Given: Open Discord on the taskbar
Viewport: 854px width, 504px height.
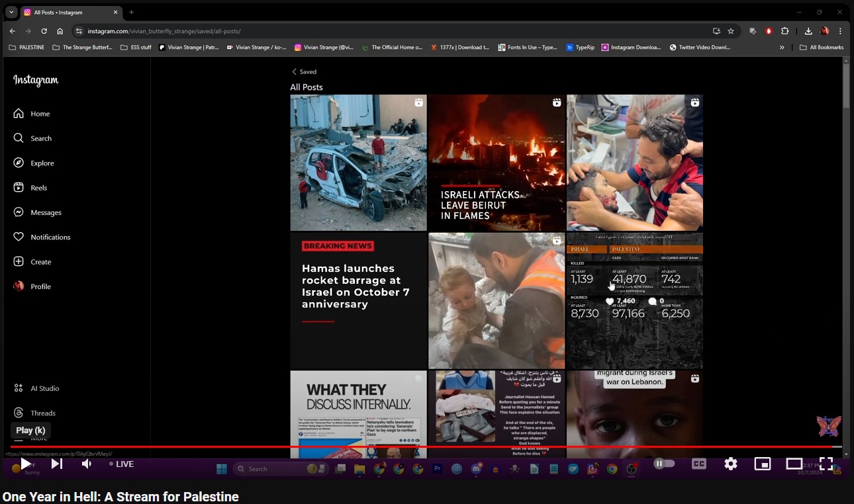Looking at the screenshot, I should click(x=476, y=469).
